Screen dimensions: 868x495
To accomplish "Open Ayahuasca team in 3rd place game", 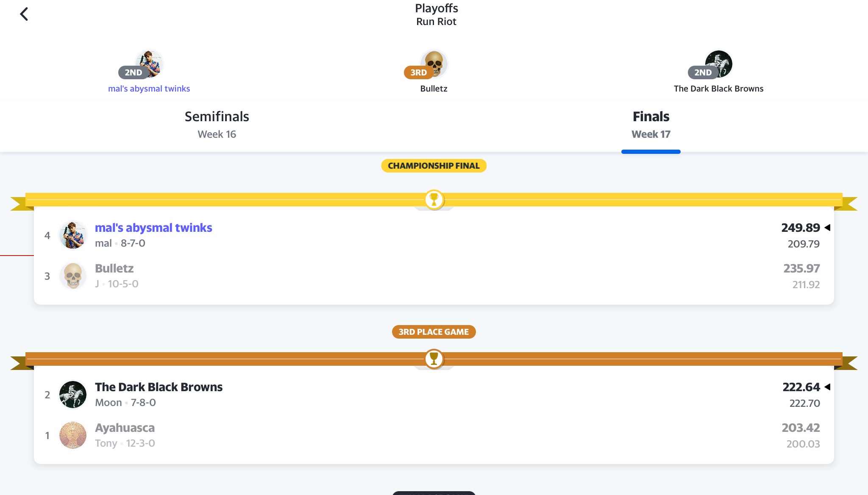I will coord(125,428).
